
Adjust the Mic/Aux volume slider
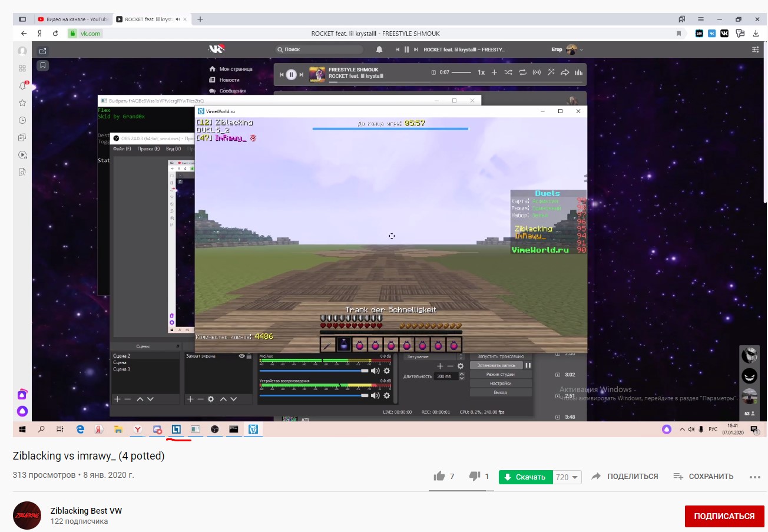315,371
